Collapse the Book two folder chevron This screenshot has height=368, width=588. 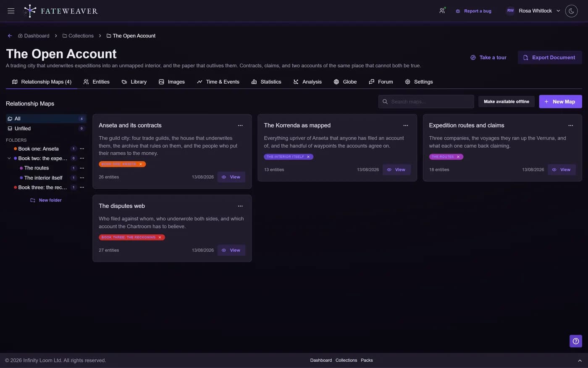point(9,158)
